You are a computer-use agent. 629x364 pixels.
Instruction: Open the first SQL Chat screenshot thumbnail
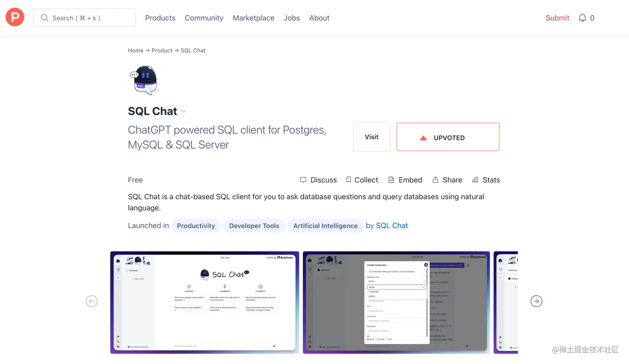[x=205, y=302]
